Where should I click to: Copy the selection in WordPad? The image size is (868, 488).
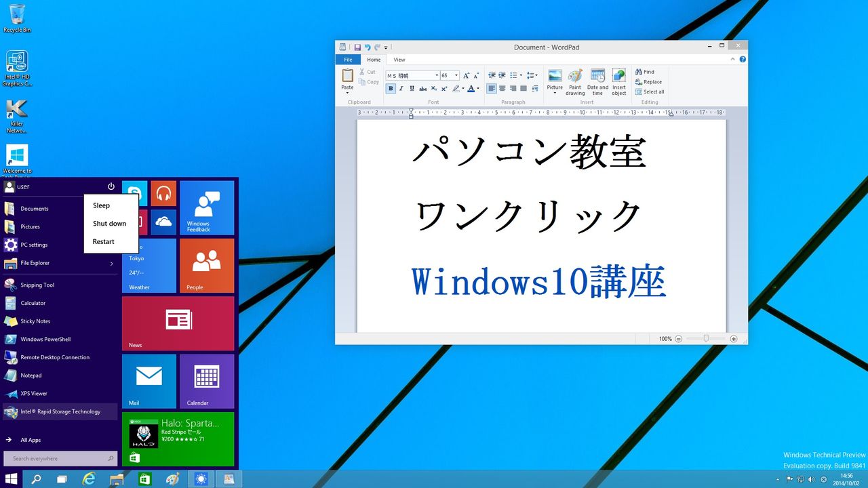[x=369, y=82]
